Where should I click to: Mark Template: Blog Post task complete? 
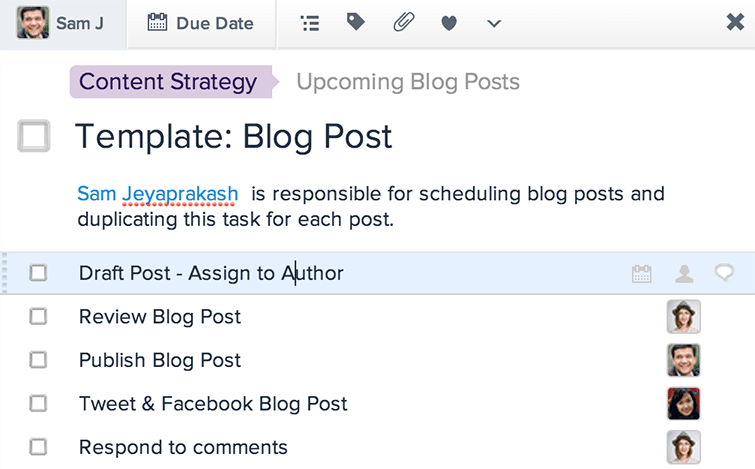pyautogui.click(x=34, y=136)
